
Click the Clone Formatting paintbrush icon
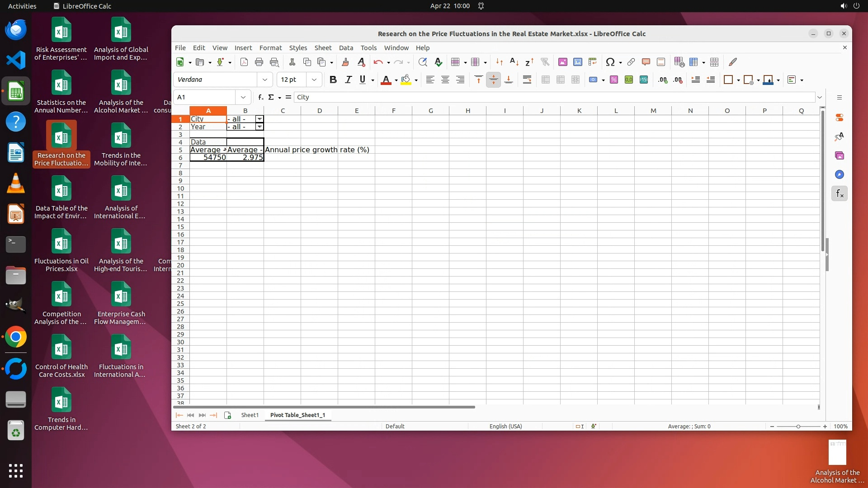(x=345, y=62)
